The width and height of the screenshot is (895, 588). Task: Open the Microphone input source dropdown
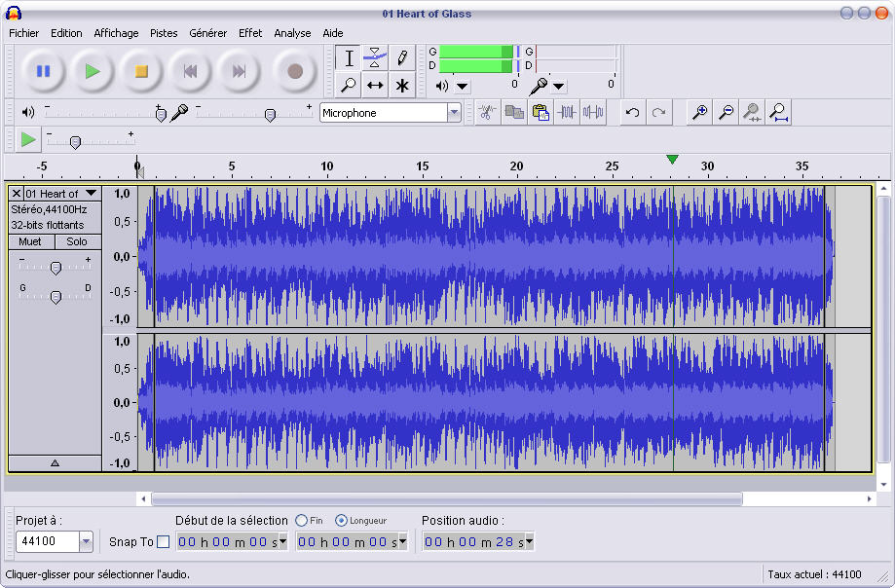pyautogui.click(x=454, y=112)
